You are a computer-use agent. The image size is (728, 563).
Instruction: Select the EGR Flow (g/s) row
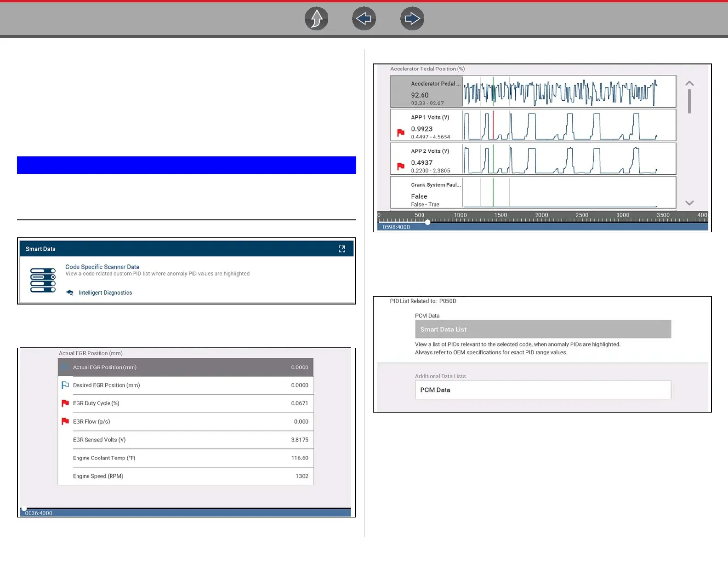pos(186,422)
